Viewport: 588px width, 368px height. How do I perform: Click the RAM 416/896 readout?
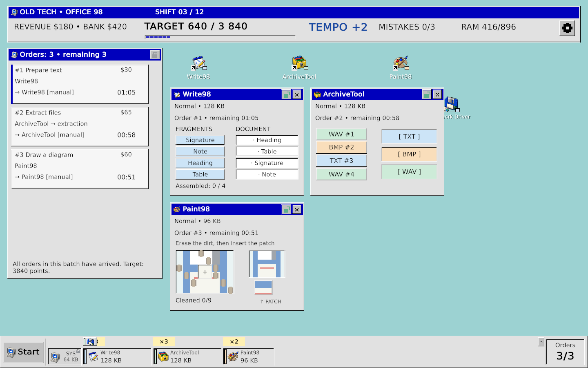point(488,27)
